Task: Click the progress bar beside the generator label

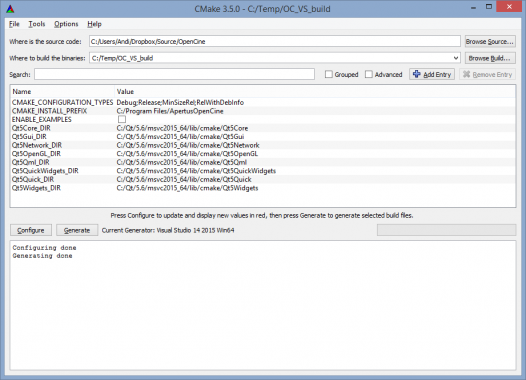Action: [x=446, y=230]
